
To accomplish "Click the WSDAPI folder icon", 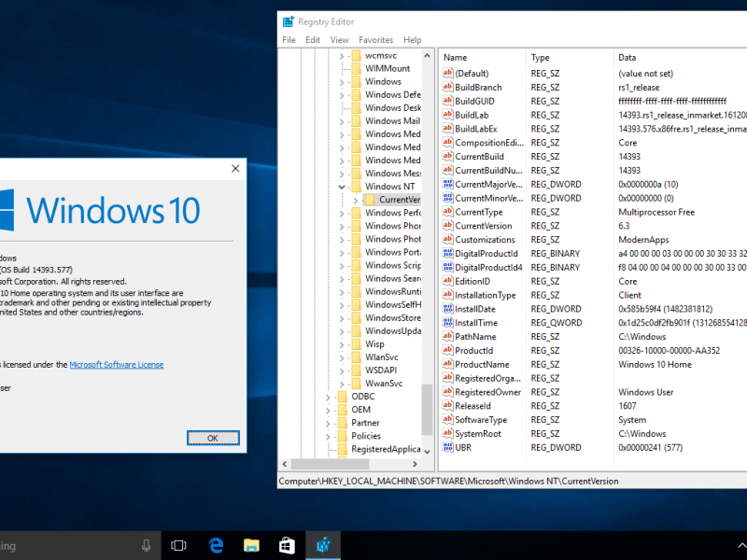I will (x=356, y=370).
